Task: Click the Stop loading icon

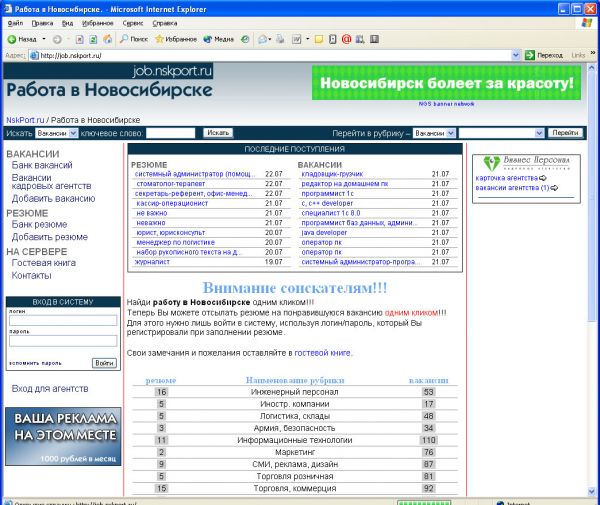Action: (79, 39)
